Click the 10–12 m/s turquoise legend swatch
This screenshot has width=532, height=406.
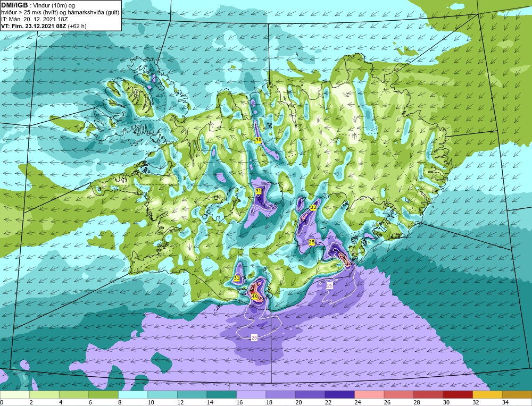click(x=162, y=395)
